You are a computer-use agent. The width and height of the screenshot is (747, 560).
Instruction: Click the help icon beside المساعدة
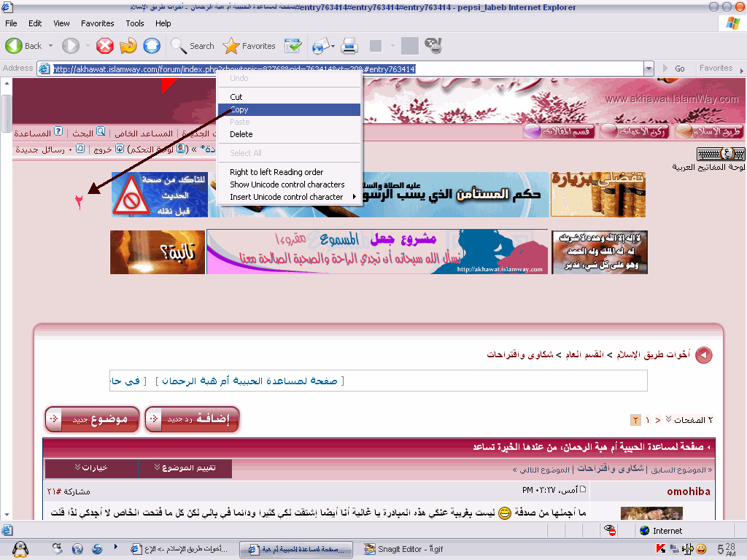(58, 131)
